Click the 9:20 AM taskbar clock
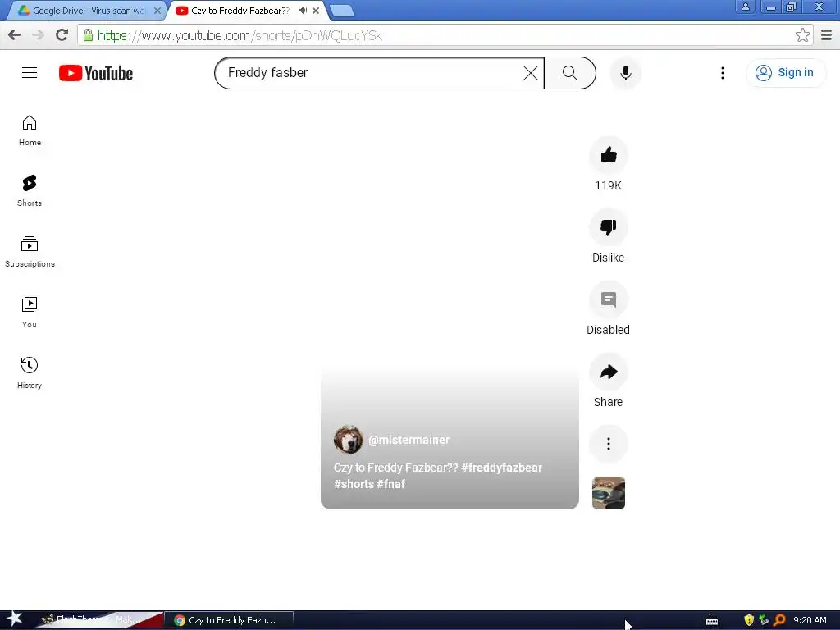This screenshot has height=630, width=840. pyautogui.click(x=810, y=620)
